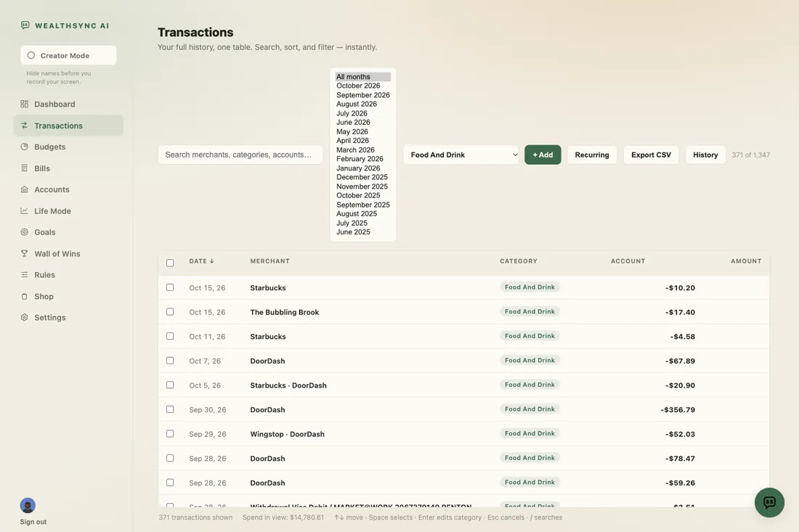Click Food And Drink tag on Starbucks -$10.20 row

tap(530, 287)
